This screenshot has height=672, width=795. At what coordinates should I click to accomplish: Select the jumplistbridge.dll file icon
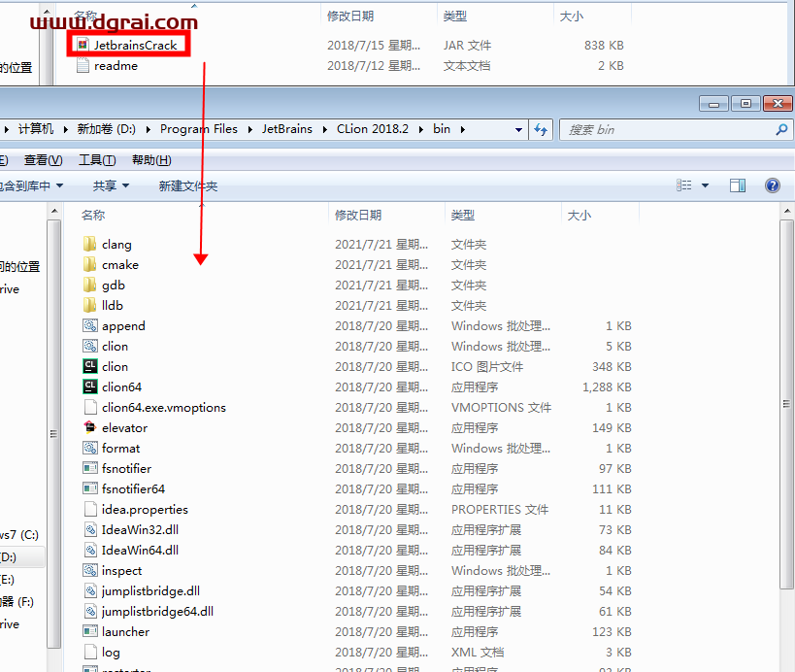[90, 590]
